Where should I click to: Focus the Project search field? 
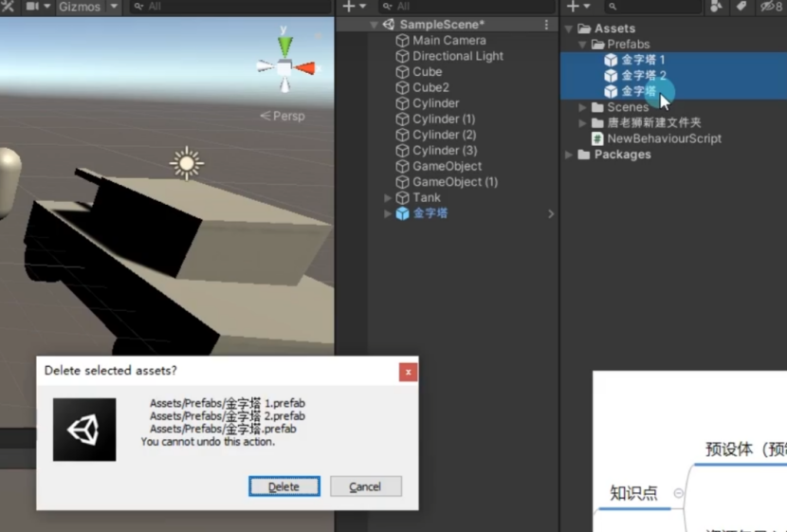pyautogui.click(x=653, y=7)
